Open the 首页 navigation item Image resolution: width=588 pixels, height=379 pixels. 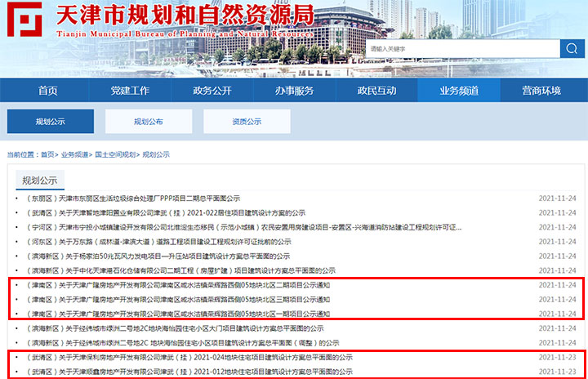(47, 91)
